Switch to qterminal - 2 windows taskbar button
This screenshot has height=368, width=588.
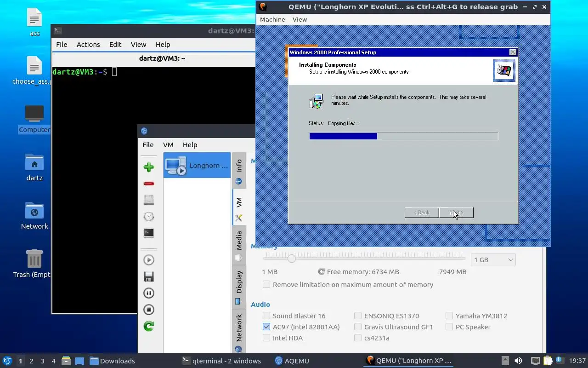(221, 361)
